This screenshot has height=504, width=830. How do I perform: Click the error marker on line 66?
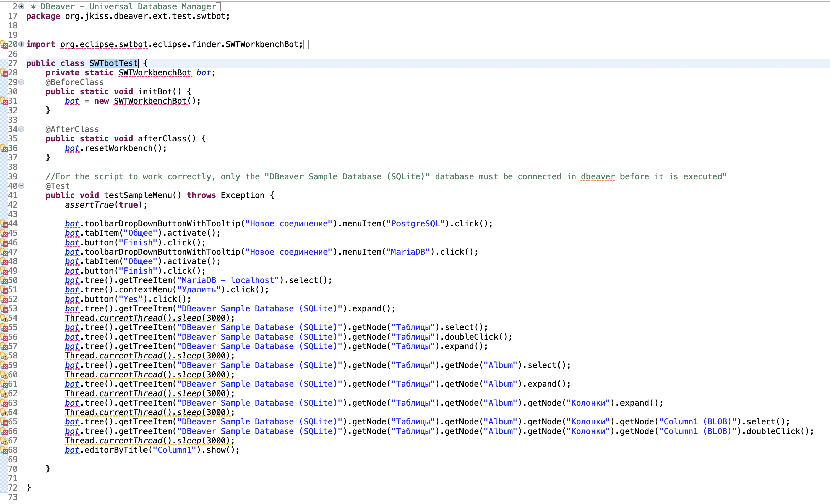tap(4, 431)
